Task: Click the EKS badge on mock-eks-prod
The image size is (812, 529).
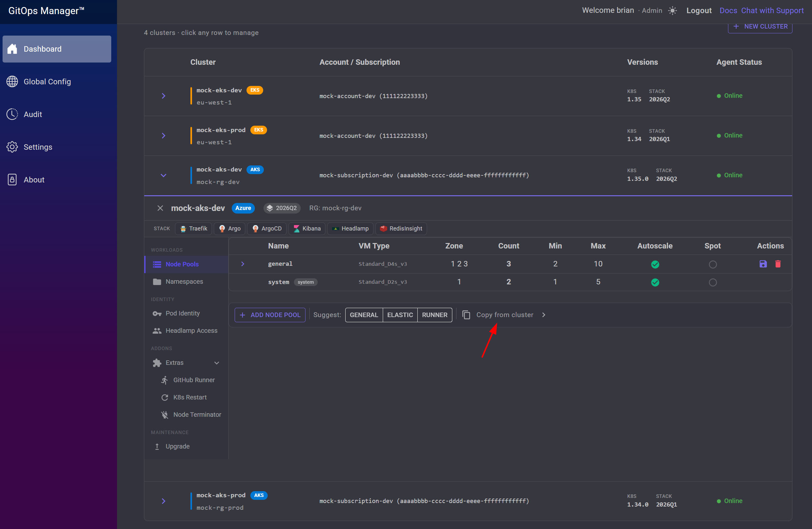Action: pyautogui.click(x=258, y=130)
